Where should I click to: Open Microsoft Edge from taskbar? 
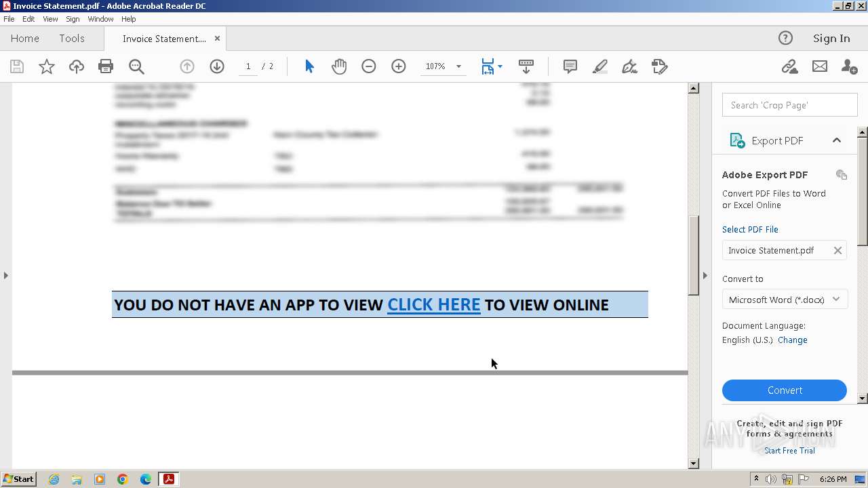point(145,479)
